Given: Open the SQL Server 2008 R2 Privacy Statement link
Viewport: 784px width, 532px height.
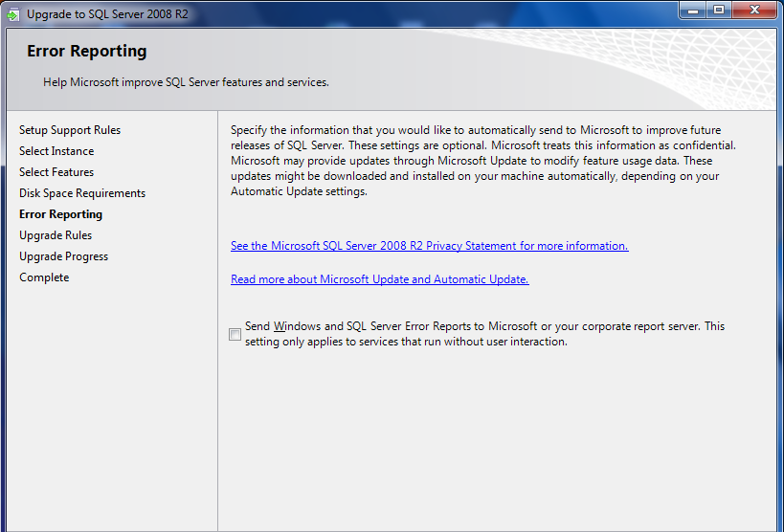Looking at the screenshot, I should pos(430,246).
